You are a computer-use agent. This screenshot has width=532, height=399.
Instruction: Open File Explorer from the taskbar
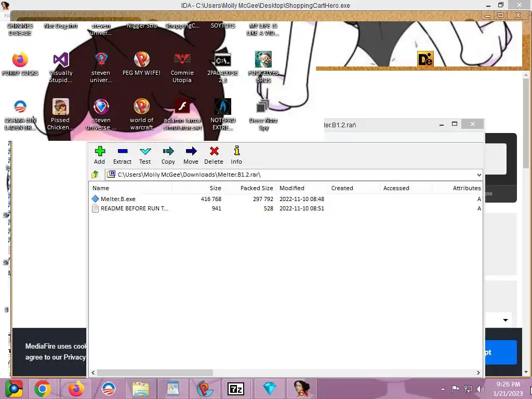pyautogui.click(x=140, y=389)
